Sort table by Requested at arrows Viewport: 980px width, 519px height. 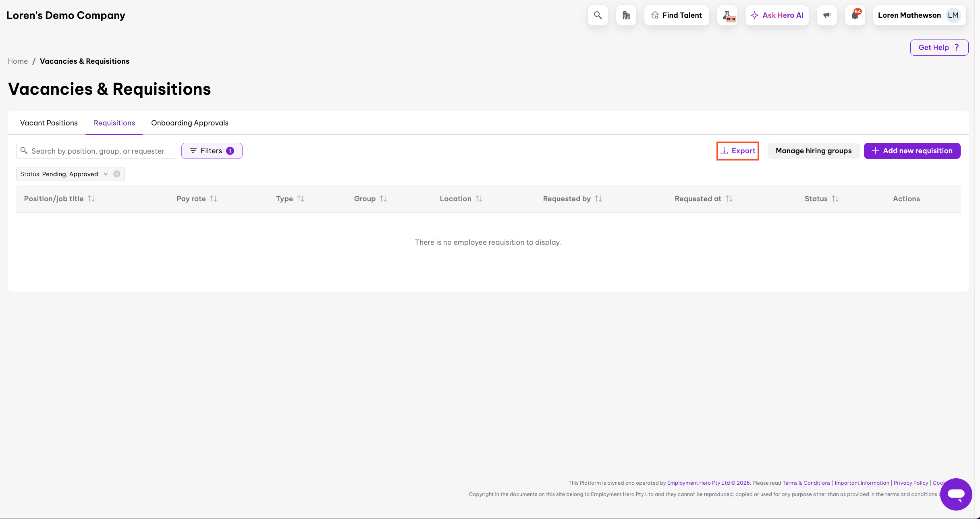point(729,199)
